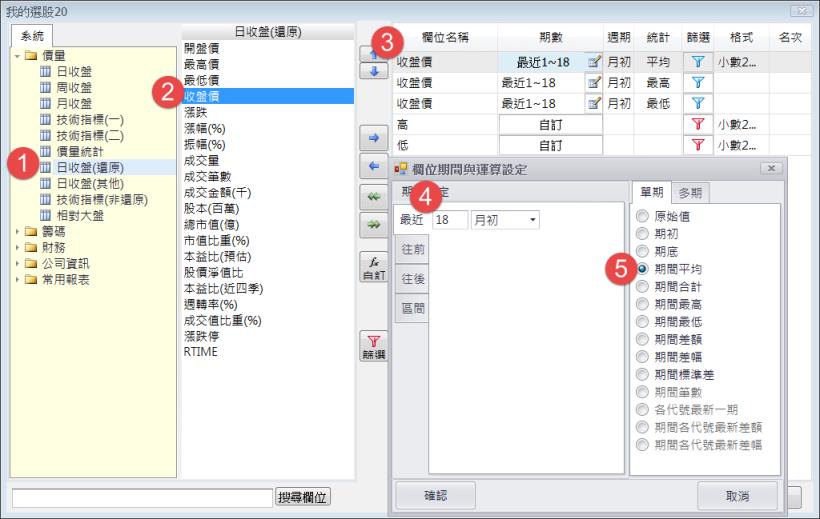Close the 欄位期間與運算設定 dialog
Image resolution: width=820 pixels, height=519 pixels.
(x=771, y=168)
